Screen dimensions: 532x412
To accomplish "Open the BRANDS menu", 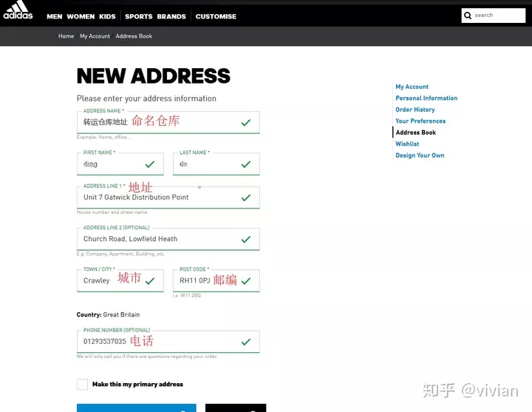I will (x=171, y=17).
